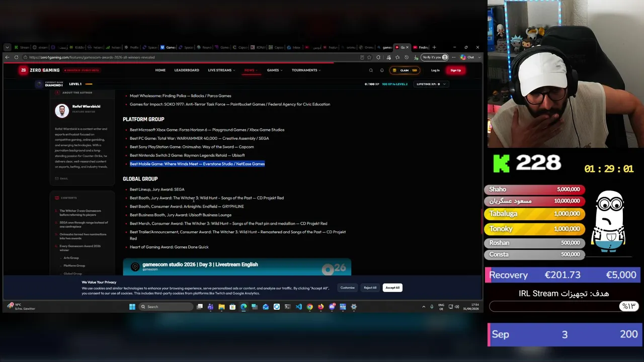The image size is (644, 362).
Task: Reject all cookies
Action: (x=370, y=288)
